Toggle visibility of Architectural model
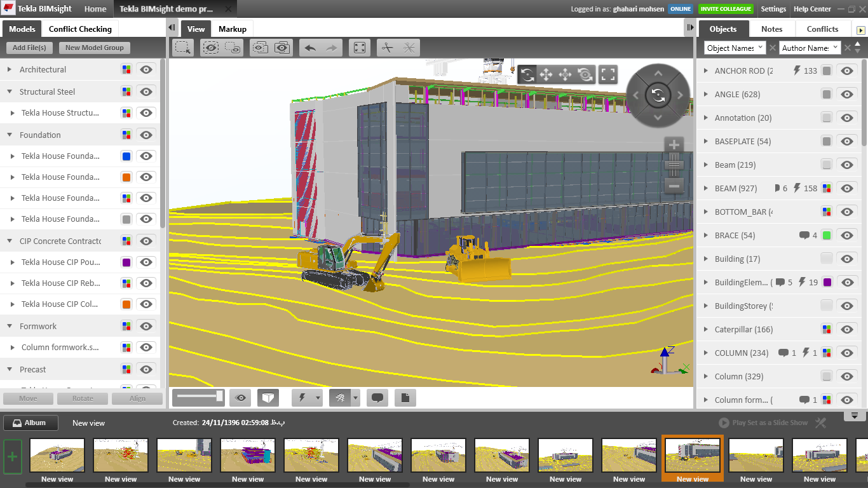 point(147,70)
